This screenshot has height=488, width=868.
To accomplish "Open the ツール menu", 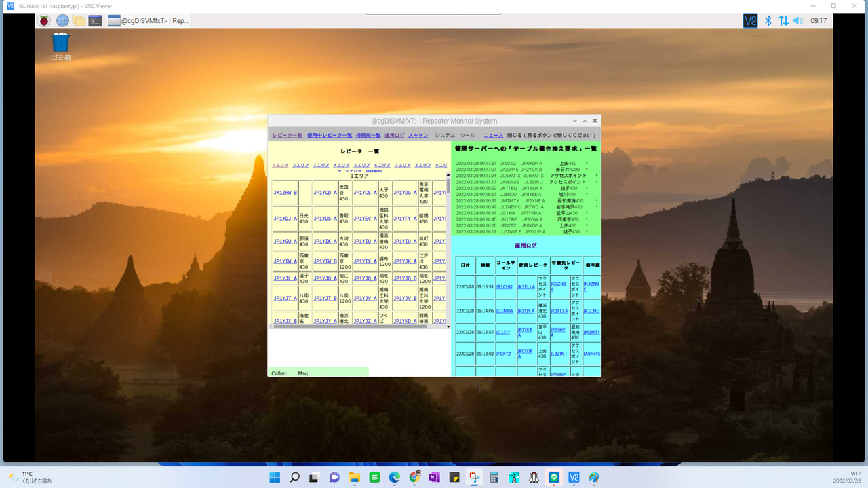I will pyautogui.click(x=468, y=136).
